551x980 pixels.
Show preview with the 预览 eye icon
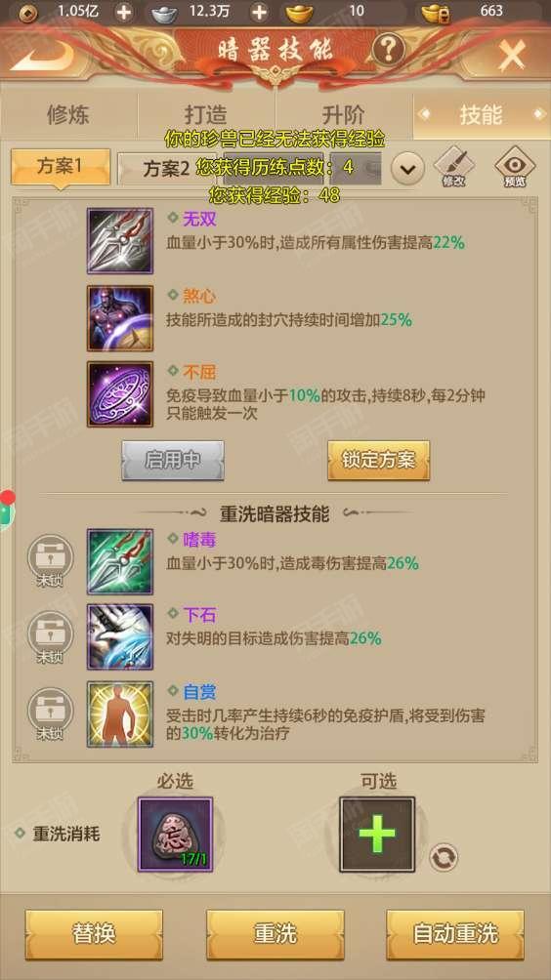(515, 168)
